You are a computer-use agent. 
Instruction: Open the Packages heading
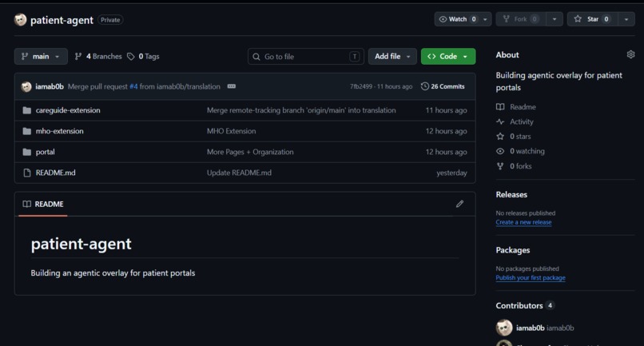(513, 250)
